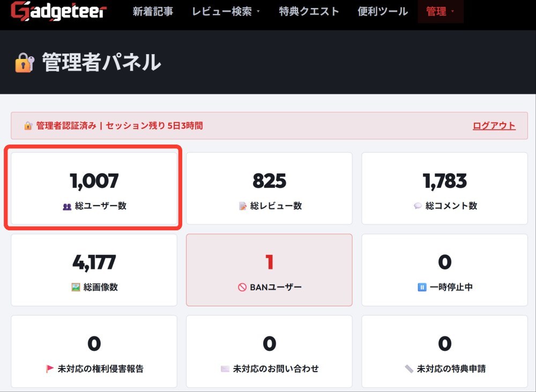Click the 未対応の権利侵害報告 label
The height and width of the screenshot is (392, 536).
pos(101,369)
